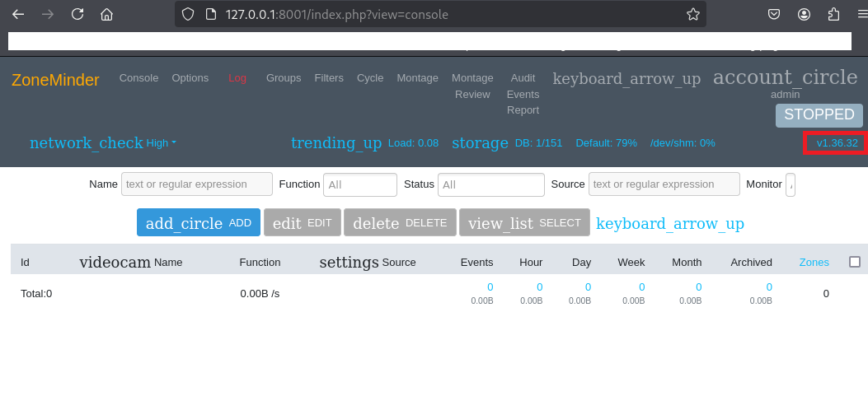The height and width of the screenshot is (396, 868).
Task: Bookmark this page with the star icon
Action: tap(692, 14)
